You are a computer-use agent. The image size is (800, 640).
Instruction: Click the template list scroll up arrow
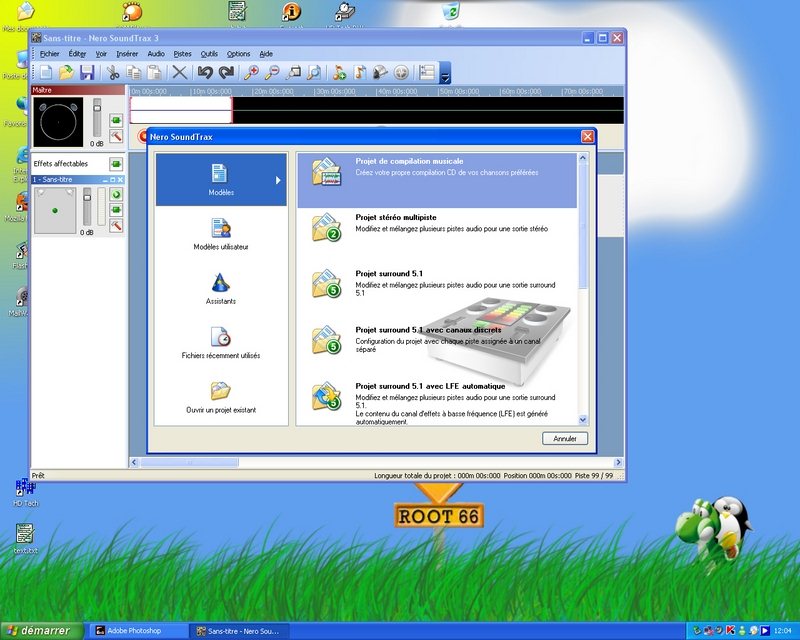click(x=583, y=159)
